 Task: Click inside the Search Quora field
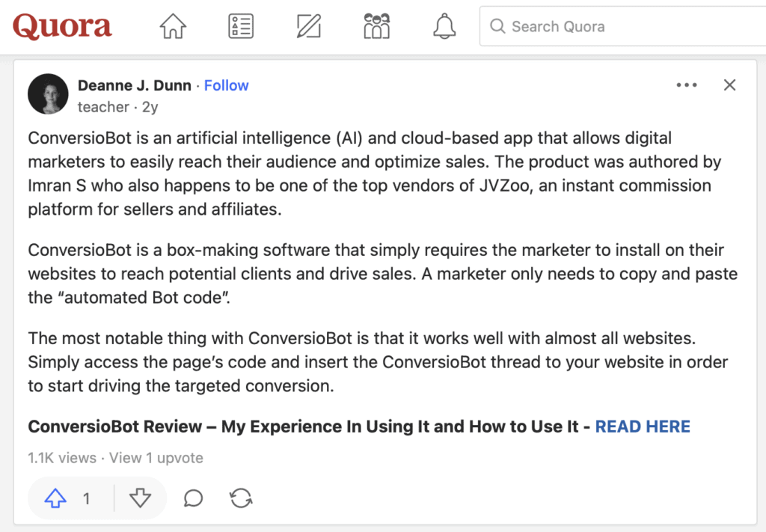click(x=623, y=26)
